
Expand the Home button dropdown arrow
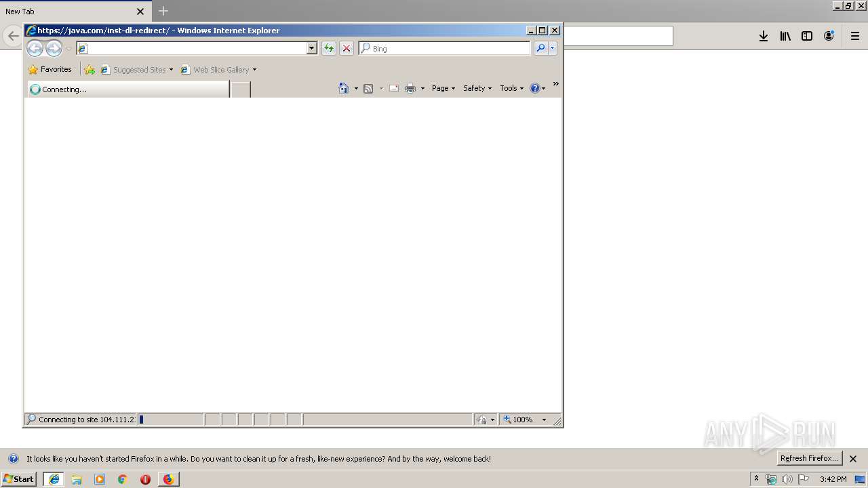(356, 88)
